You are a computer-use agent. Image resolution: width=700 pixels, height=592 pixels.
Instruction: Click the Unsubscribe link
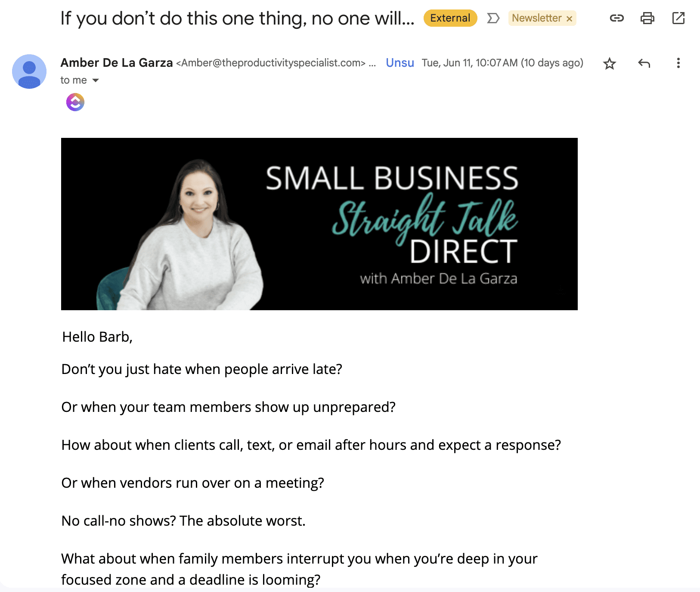click(x=400, y=63)
